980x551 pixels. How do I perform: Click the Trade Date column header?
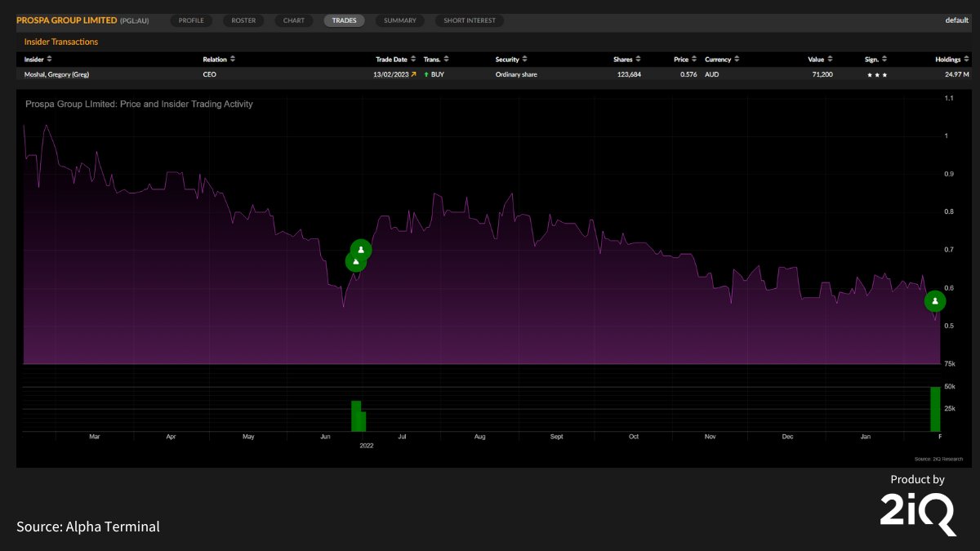[x=391, y=59]
